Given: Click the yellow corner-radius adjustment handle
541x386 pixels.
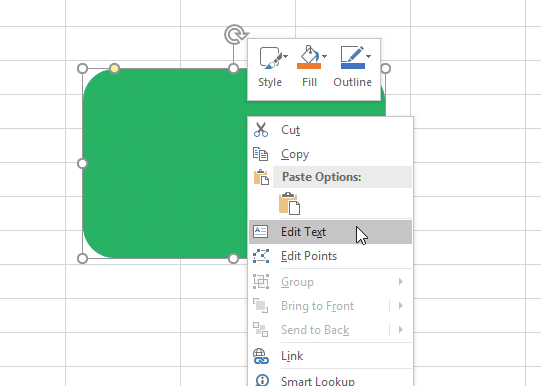Looking at the screenshot, I should click(115, 69).
